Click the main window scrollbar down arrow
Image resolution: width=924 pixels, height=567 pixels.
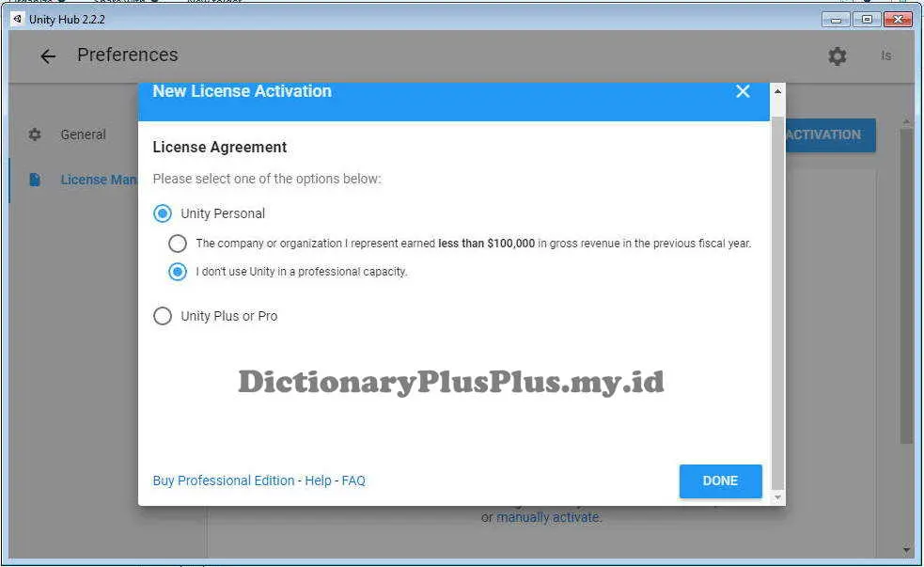point(906,549)
